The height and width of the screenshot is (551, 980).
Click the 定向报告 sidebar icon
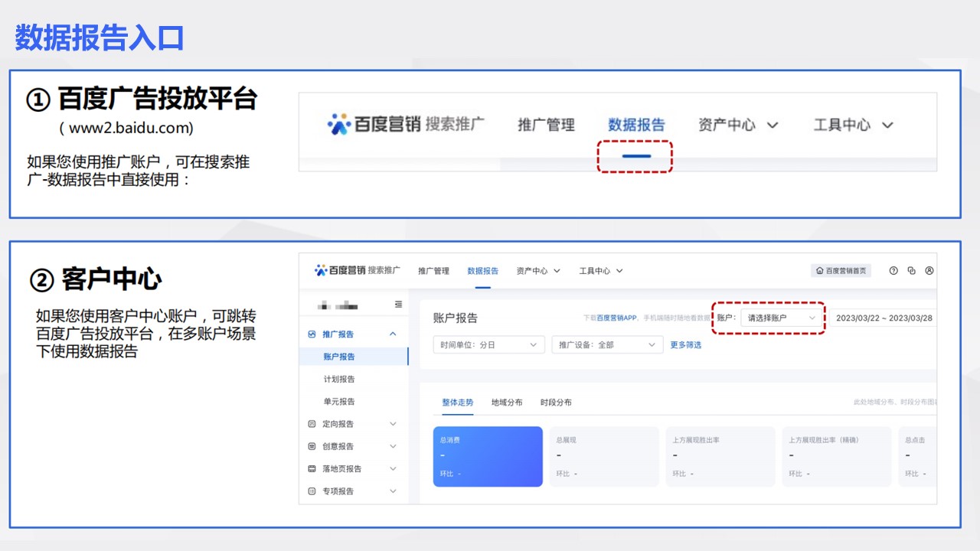[x=312, y=424]
